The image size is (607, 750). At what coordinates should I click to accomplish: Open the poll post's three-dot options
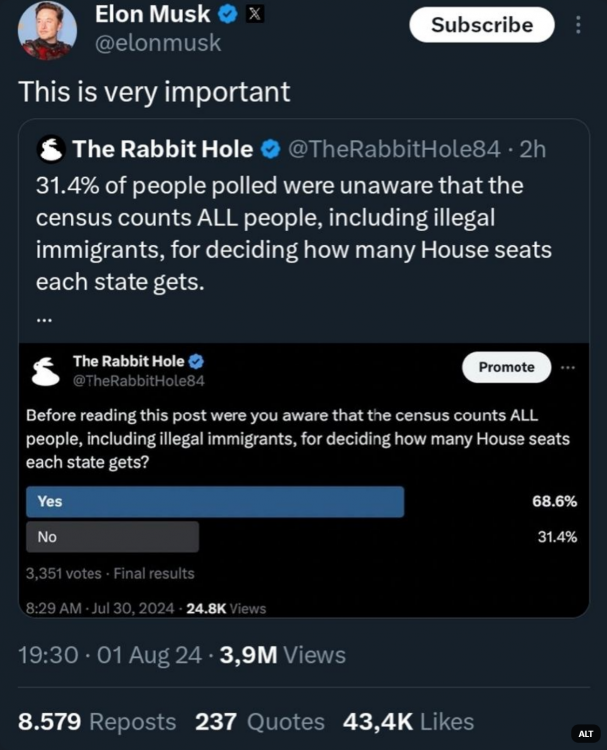tap(568, 367)
